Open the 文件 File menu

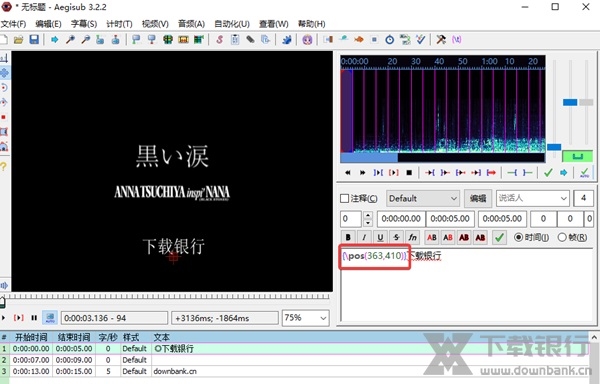coord(13,24)
